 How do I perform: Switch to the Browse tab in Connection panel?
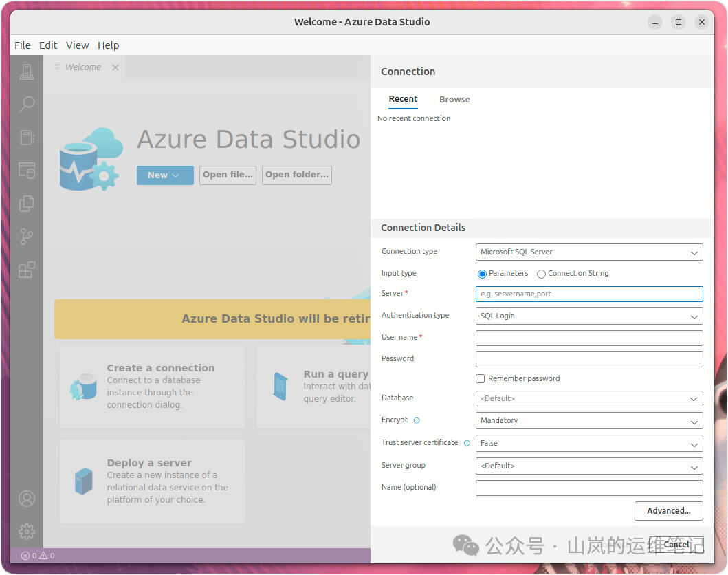click(454, 99)
